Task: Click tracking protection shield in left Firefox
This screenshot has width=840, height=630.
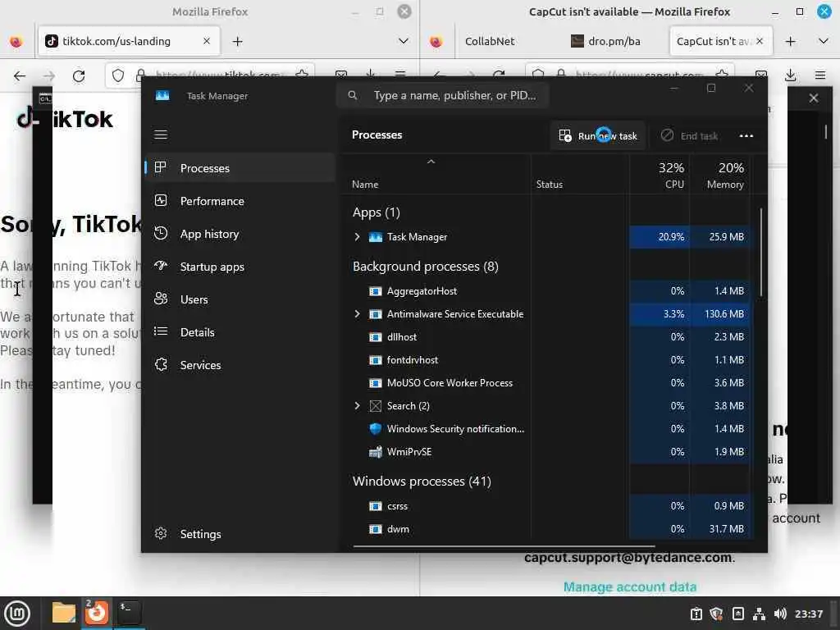Action: tap(118, 75)
